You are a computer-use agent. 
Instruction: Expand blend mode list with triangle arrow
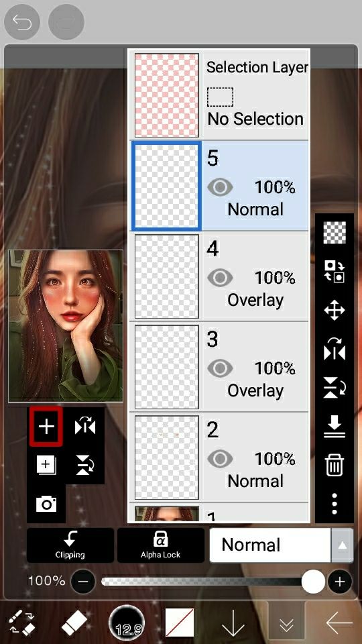coord(342,545)
